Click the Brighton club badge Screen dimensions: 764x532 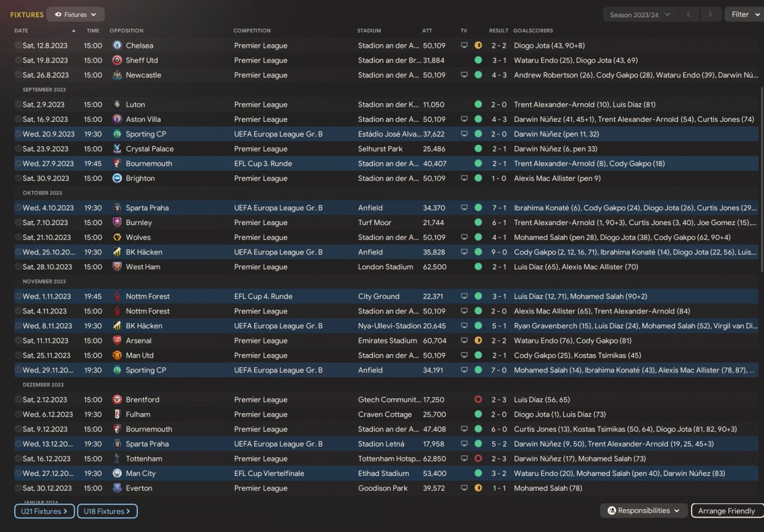coord(117,179)
